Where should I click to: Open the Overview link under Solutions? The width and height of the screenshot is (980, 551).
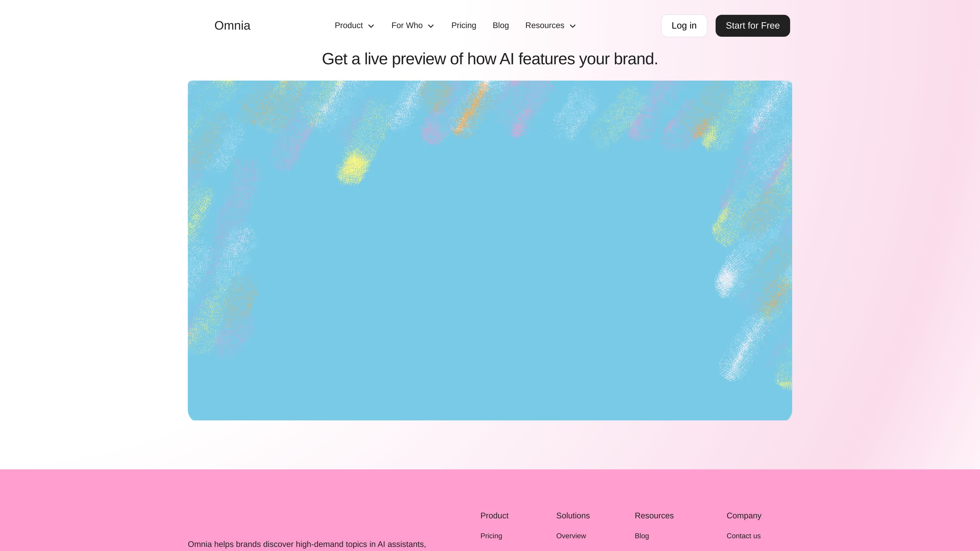click(571, 536)
